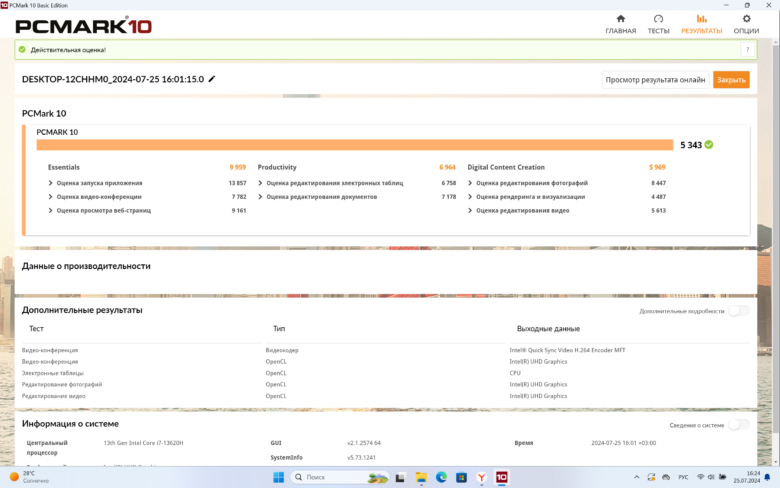Click Выходные данные column header

(548, 329)
